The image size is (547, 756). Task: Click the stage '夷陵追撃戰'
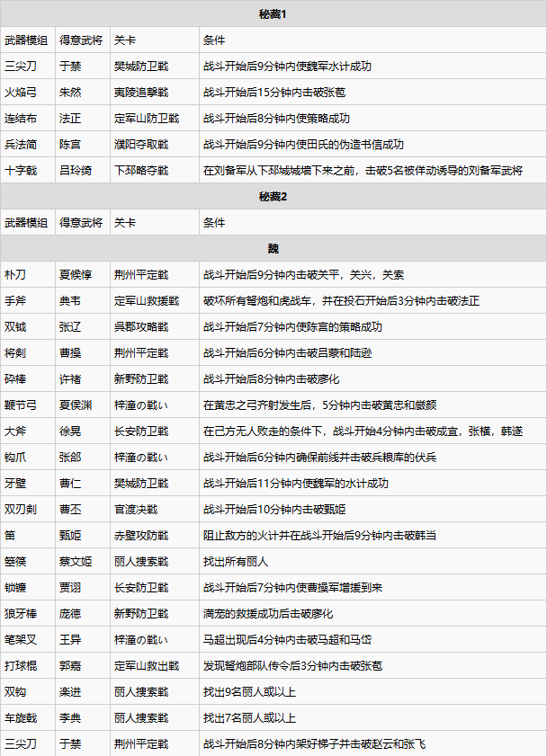coord(141,92)
